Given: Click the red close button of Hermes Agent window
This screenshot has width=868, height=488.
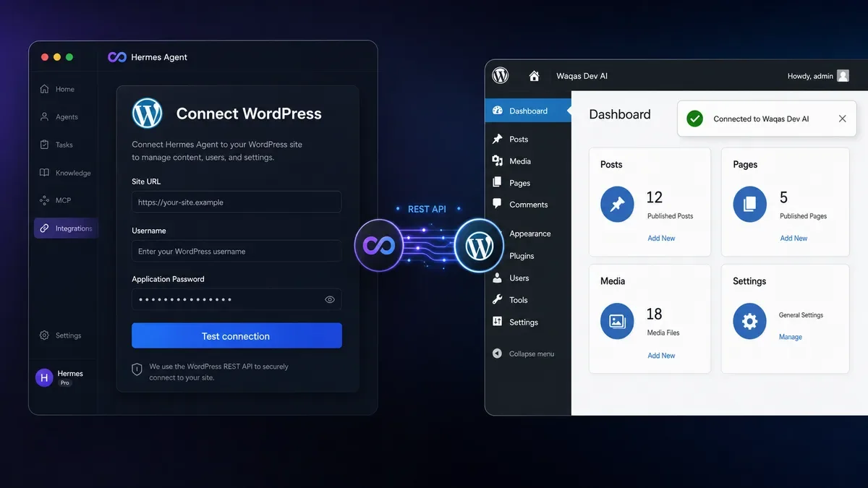Looking at the screenshot, I should [45, 57].
